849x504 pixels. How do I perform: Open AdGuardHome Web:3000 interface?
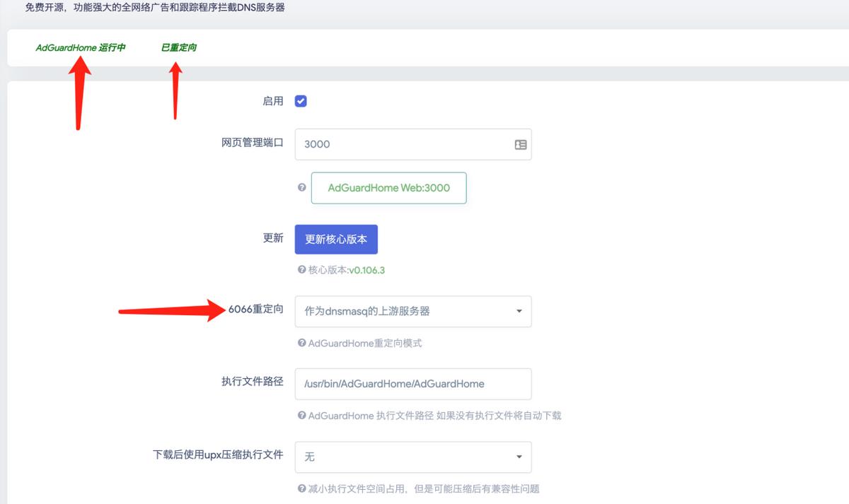point(388,187)
